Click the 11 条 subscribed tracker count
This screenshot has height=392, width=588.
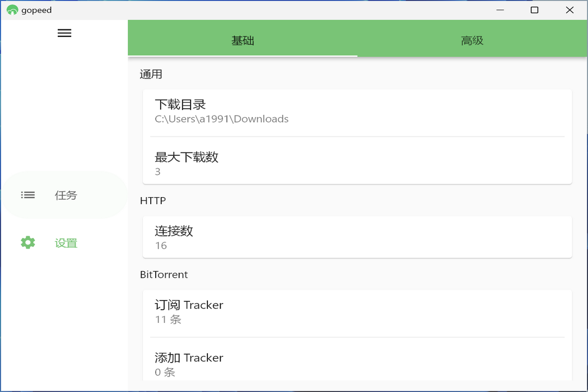pyautogui.click(x=168, y=320)
